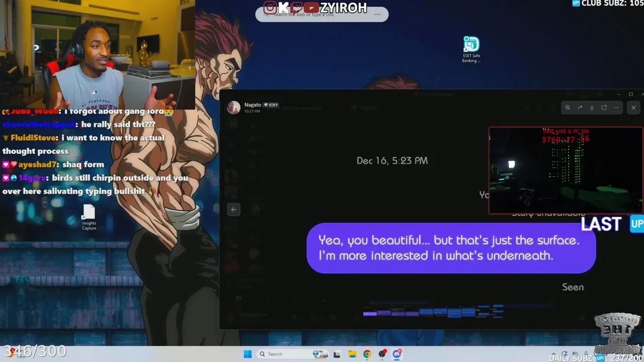This screenshot has width=644, height=362.
Task: Open OBS Studio from the taskbar
Action: tap(382, 354)
